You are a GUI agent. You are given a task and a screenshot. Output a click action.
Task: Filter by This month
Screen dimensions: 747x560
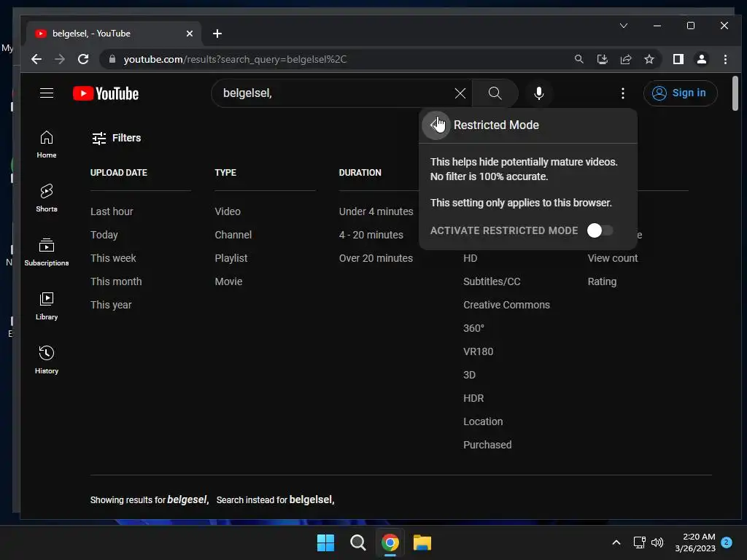[x=116, y=281]
